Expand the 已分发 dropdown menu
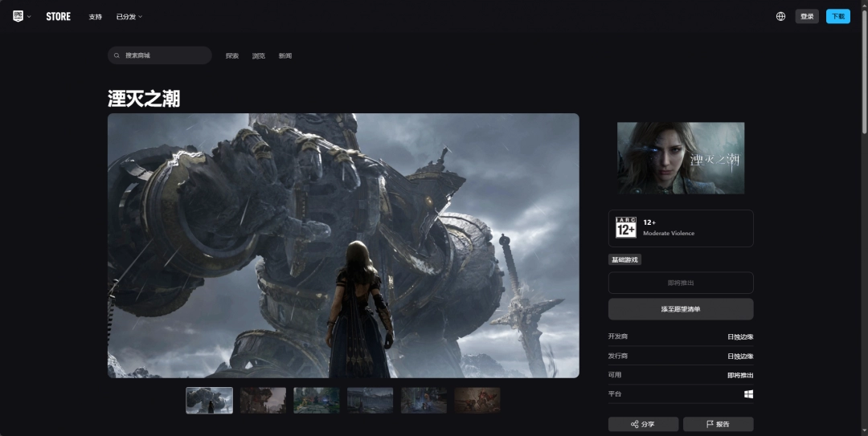Viewport: 868px width, 436px height. pos(129,17)
